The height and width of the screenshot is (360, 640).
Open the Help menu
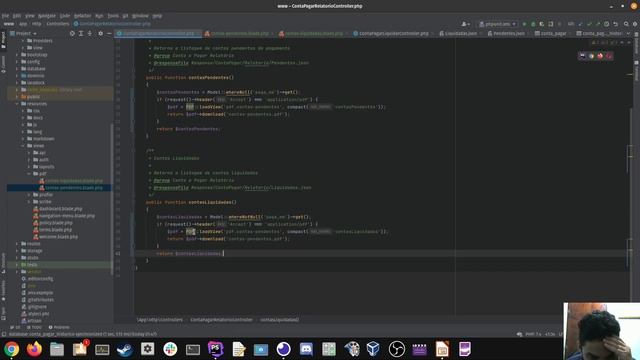(x=157, y=16)
